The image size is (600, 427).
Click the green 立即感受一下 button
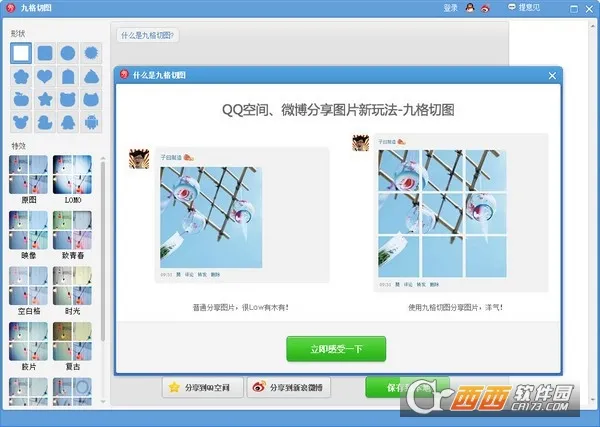tap(336, 349)
